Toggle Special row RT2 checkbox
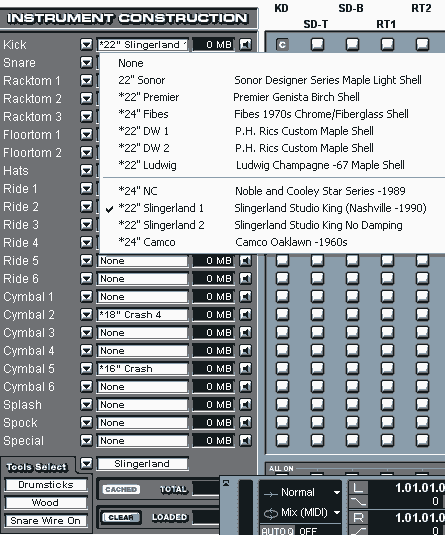 click(422, 440)
